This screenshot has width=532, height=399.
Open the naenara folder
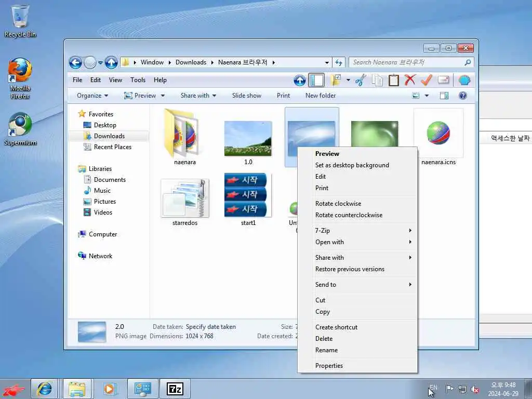click(x=185, y=137)
